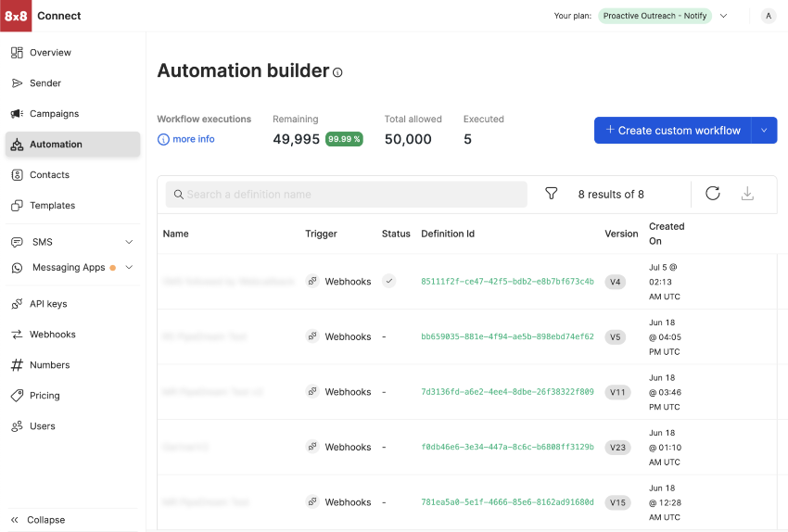788x532 pixels.
Task: Click the 99.99 % remaining badge
Action: tap(344, 139)
